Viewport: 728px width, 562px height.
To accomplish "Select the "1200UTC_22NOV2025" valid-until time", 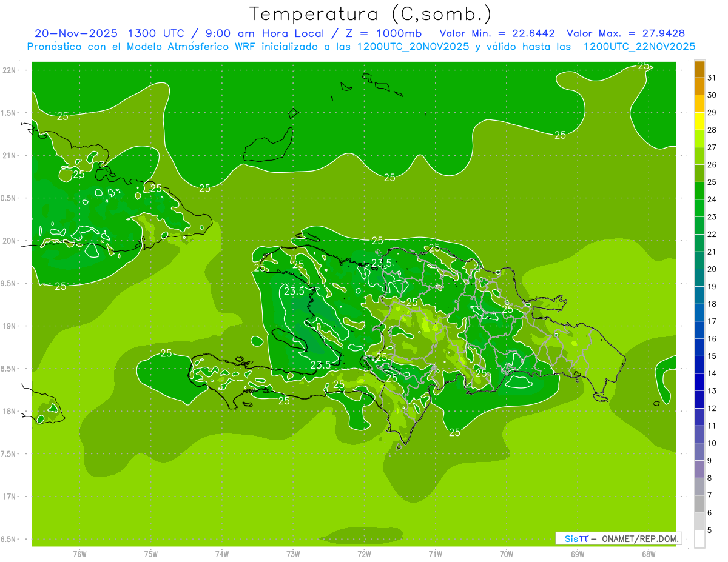I will pos(639,47).
